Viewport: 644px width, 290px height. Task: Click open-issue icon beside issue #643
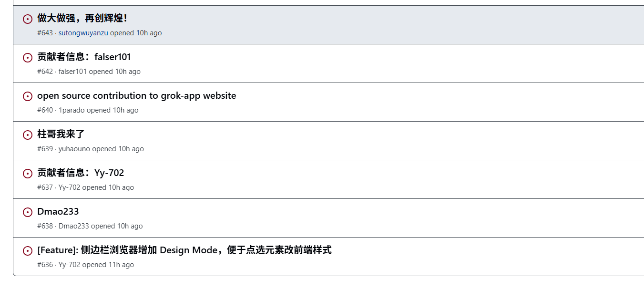pyautogui.click(x=28, y=19)
